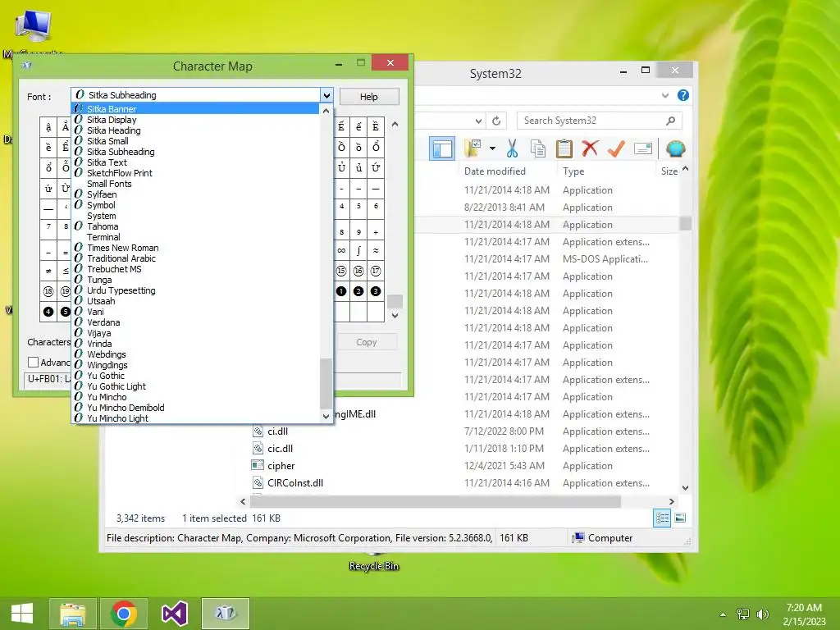Screen dimensions: 840x630
Task: Click the search magnifier icon
Action: [x=671, y=121]
